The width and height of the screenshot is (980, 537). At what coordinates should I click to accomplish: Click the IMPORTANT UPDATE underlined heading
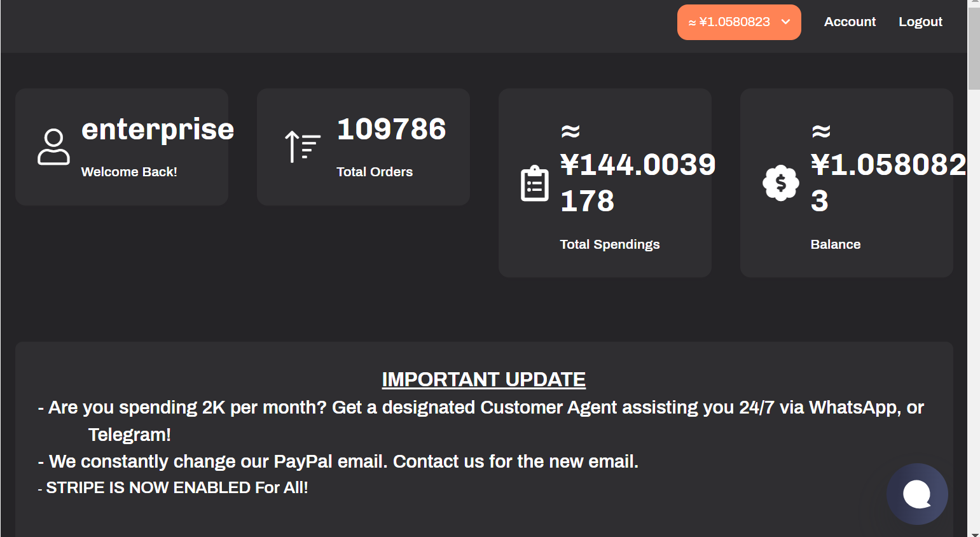pyautogui.click(x=483, y=379)
